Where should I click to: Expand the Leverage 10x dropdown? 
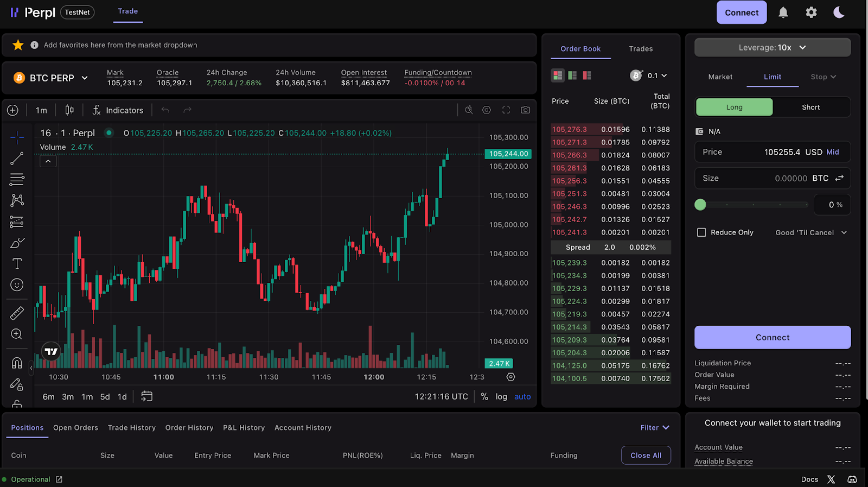pos(773,48)
